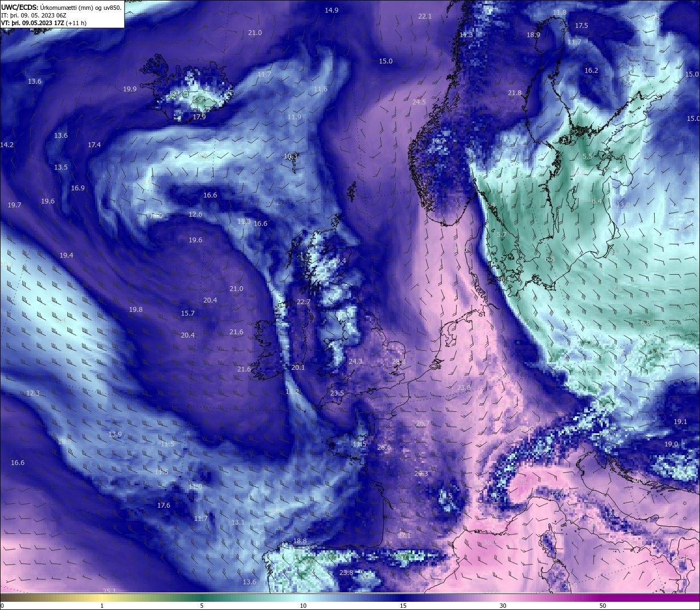Click the 20.1 value near Ireland
The width and height of the screenshot is (700, 610).
pos(298,368)
